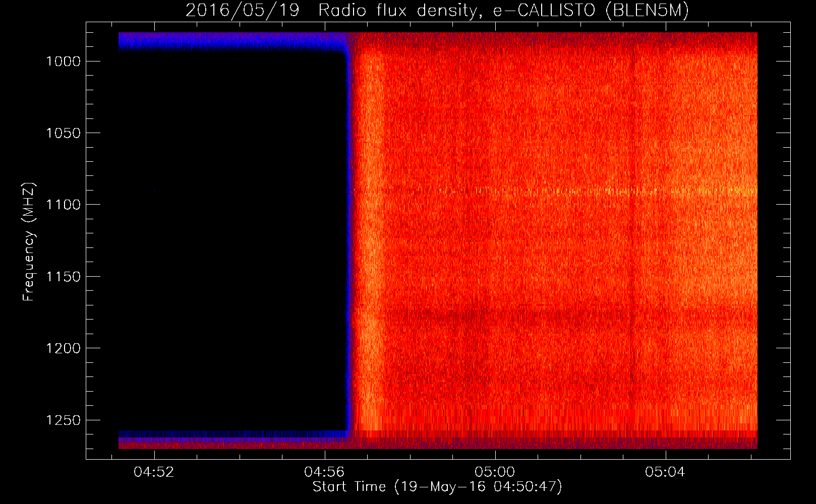This screenshot has width=816, height=504.
Task: Click the 1150 frequency tick label
Action: click(63, 277)
